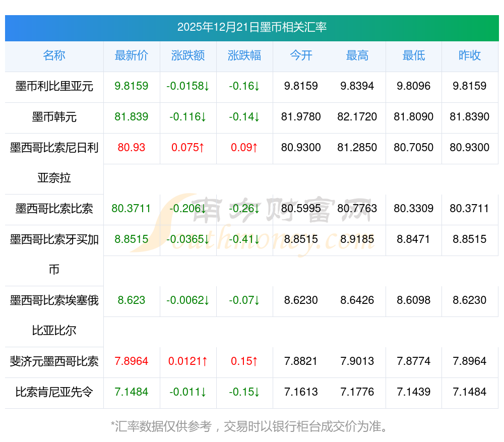
Task: Select 墨西哥比索埃塞俄比亚比尔 row name
Action: [x=54, y=315]
